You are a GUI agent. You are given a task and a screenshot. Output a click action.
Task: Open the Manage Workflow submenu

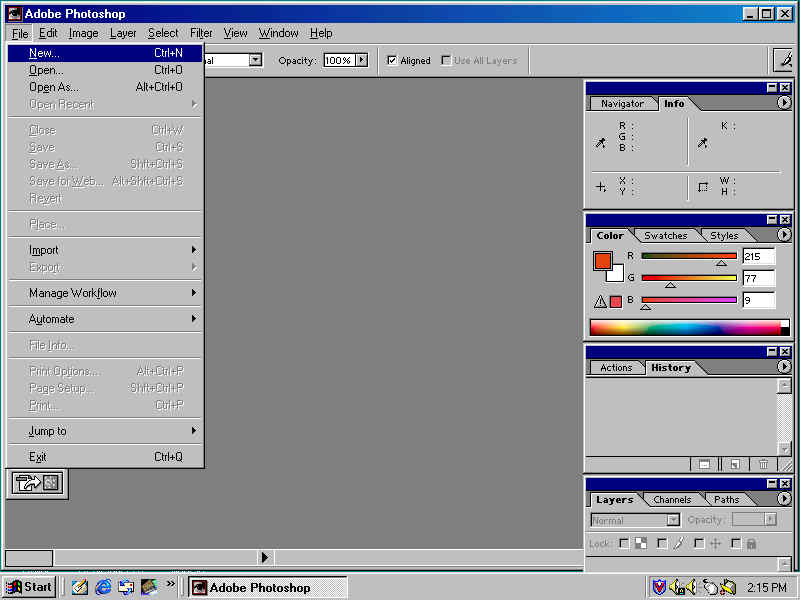click(x=105, y=293)
